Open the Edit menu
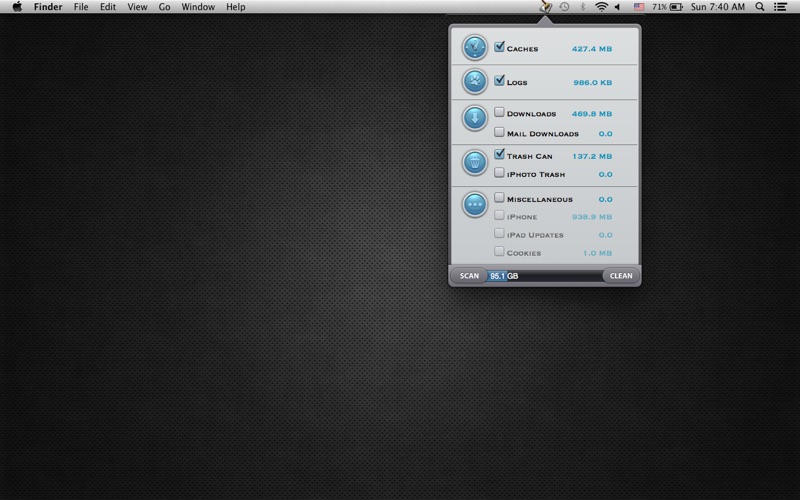This screenshot has height=500, width=800. (x=108, y=7)
